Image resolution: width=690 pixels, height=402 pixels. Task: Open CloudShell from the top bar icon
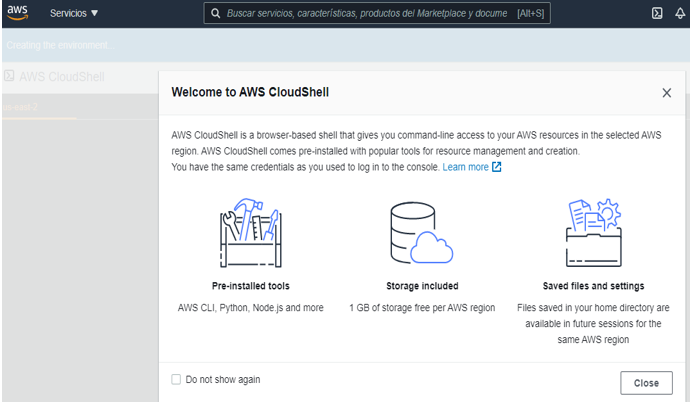pyautogui.click(x=657, y=13)
